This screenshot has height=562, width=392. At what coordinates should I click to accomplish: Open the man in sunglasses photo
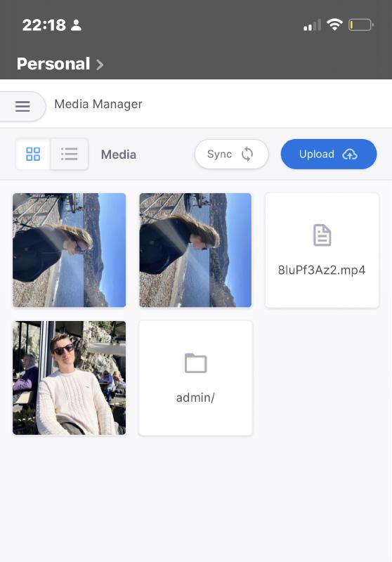[x=69, y=378]
